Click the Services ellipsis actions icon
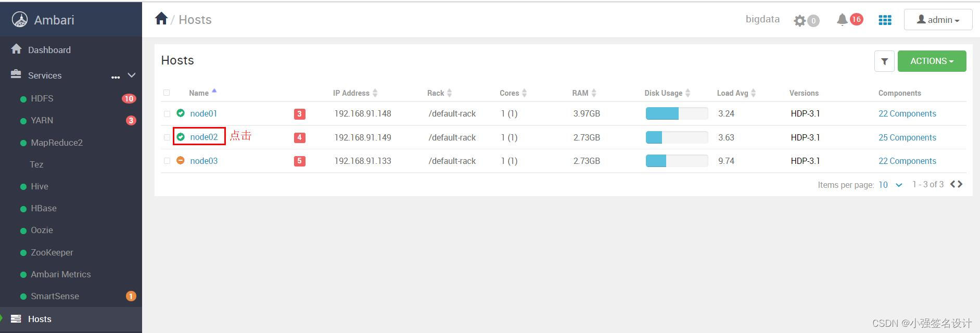 pyautogui.click(x=116, y=77)
